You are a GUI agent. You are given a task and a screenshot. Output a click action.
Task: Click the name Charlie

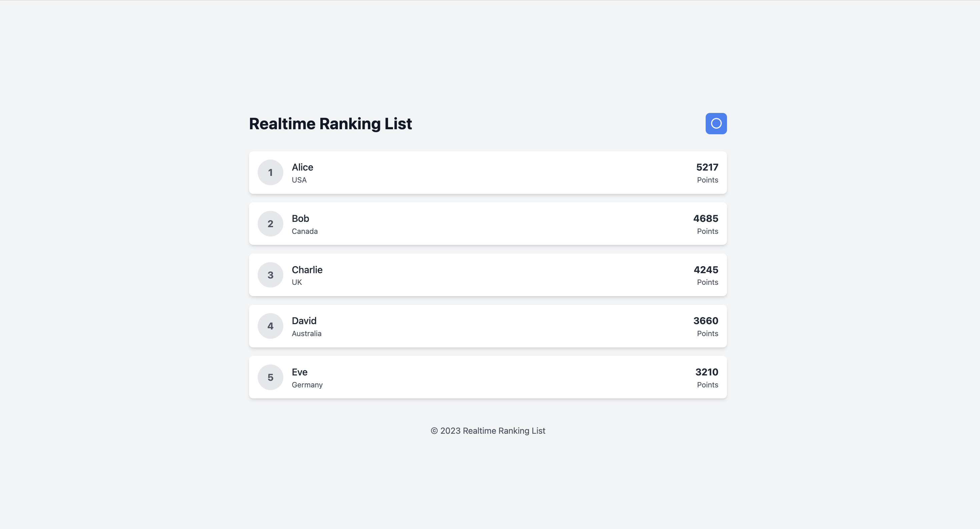tap(307, 269)
